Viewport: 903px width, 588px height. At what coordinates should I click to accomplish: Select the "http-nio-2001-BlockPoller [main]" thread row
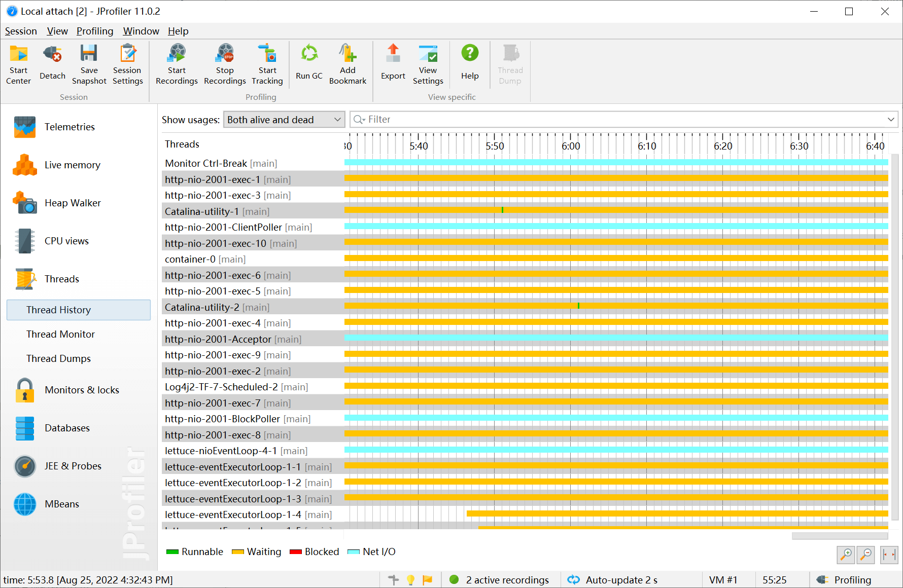click(x=525, y=419)
